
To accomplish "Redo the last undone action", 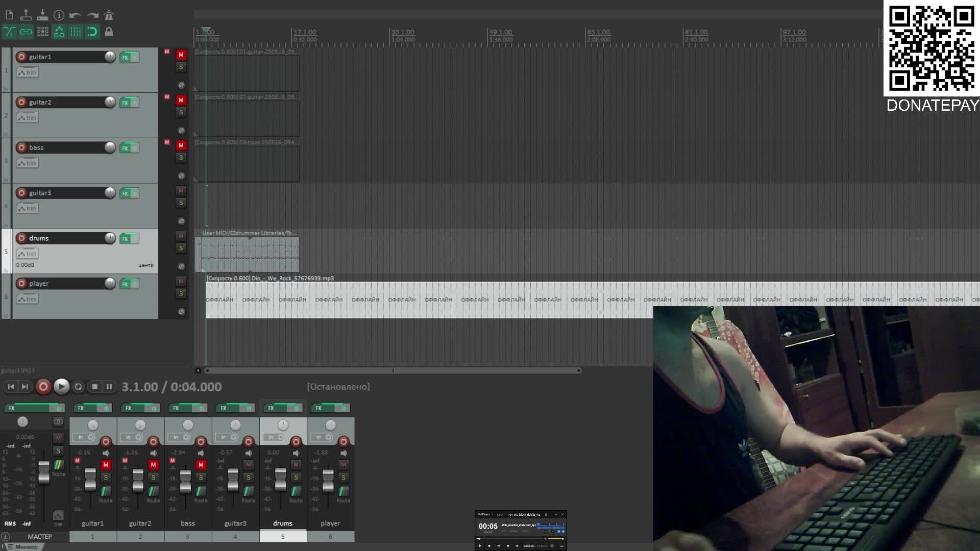I will [92, 15].
